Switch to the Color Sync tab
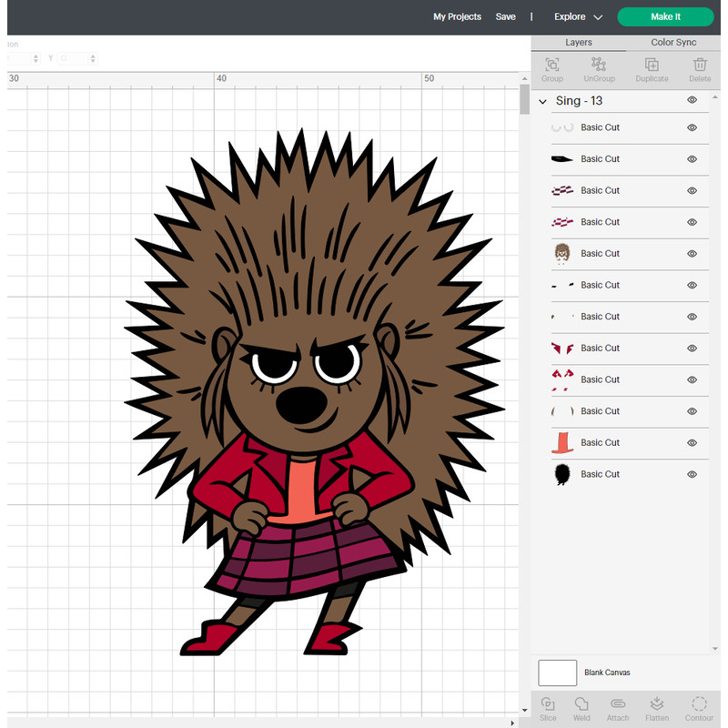 tap(673, 43)
